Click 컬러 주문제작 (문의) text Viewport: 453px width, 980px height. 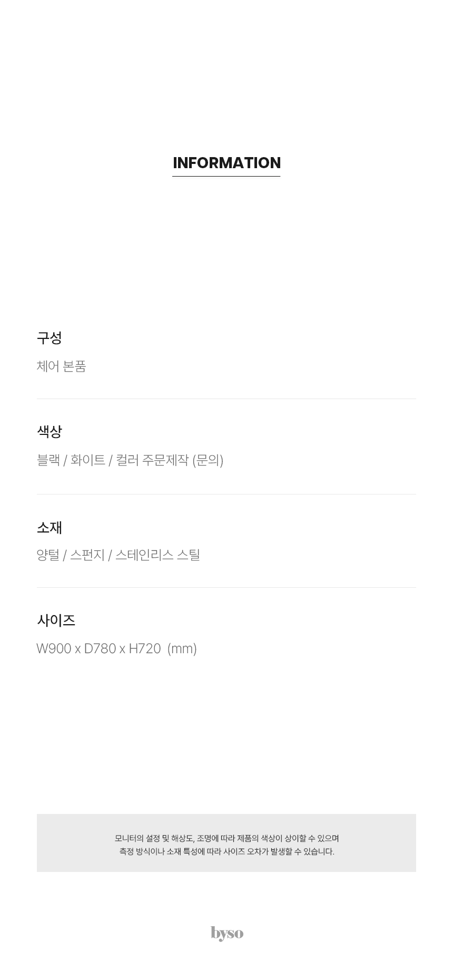point(170,460)
